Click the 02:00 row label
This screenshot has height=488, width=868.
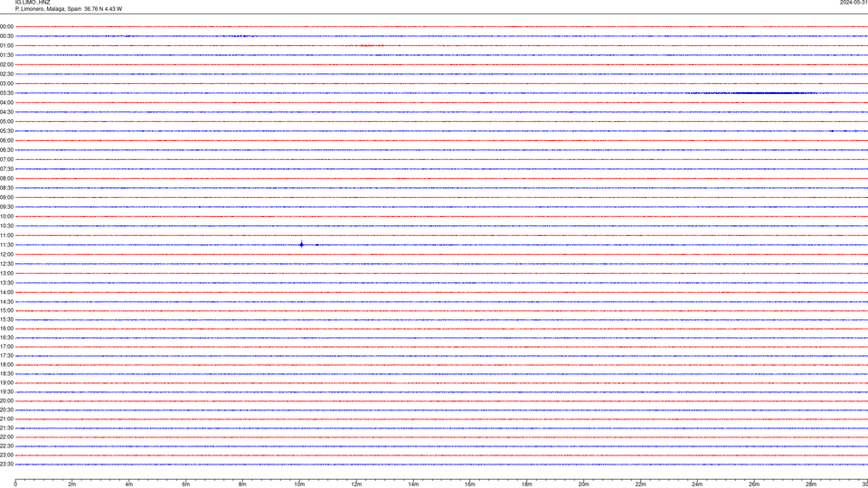[x=6, y=65]
